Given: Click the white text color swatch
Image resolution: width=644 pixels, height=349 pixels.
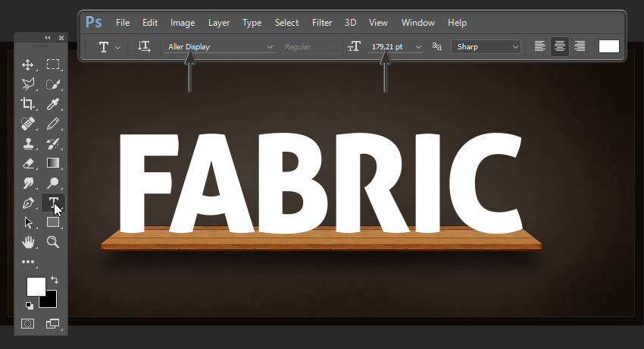Looking at the screenshot, I should [608, 46].
